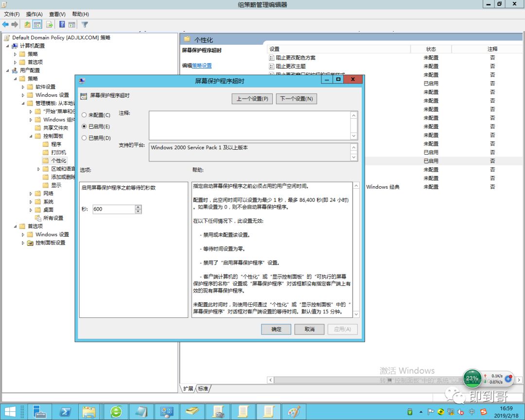Collapse the 控制面板 tree node
525x420 pixels.
(31, 136)
